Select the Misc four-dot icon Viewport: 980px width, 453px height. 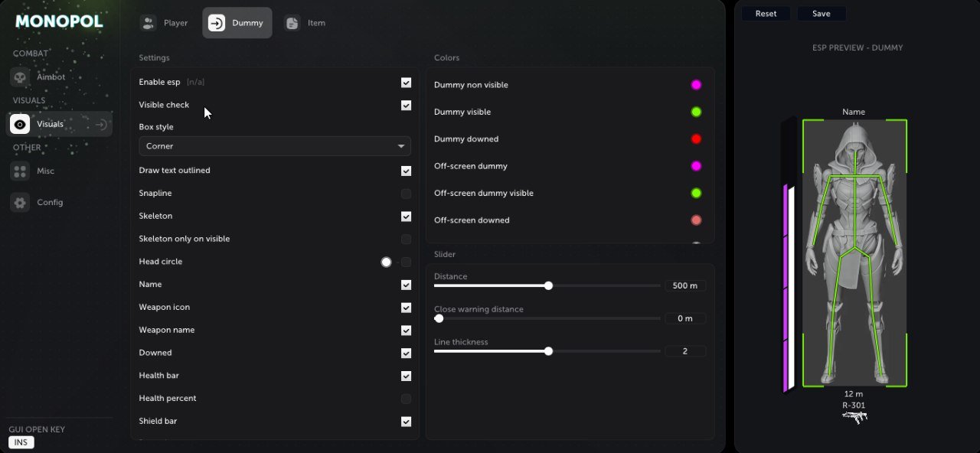pos(20,171)
